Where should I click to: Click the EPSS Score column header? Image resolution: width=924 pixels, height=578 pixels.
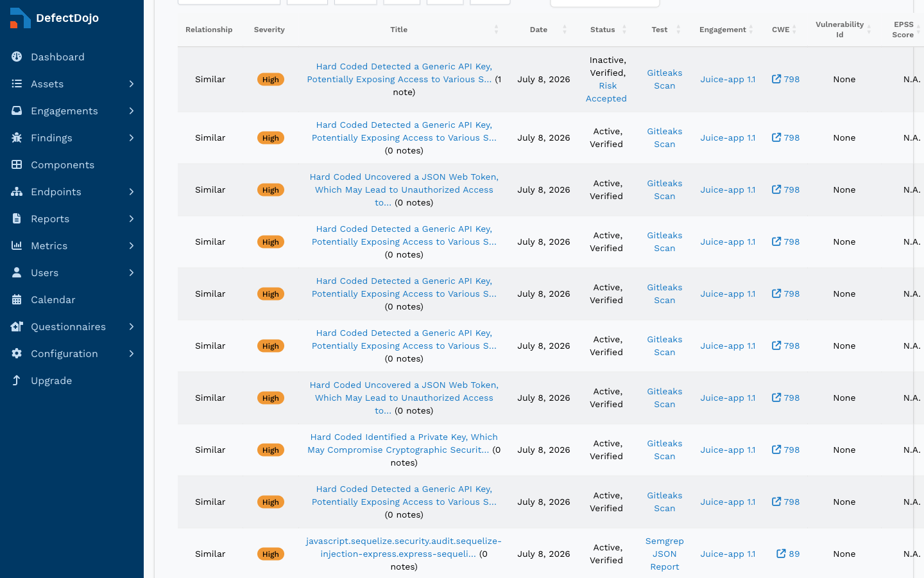[903, 30]
